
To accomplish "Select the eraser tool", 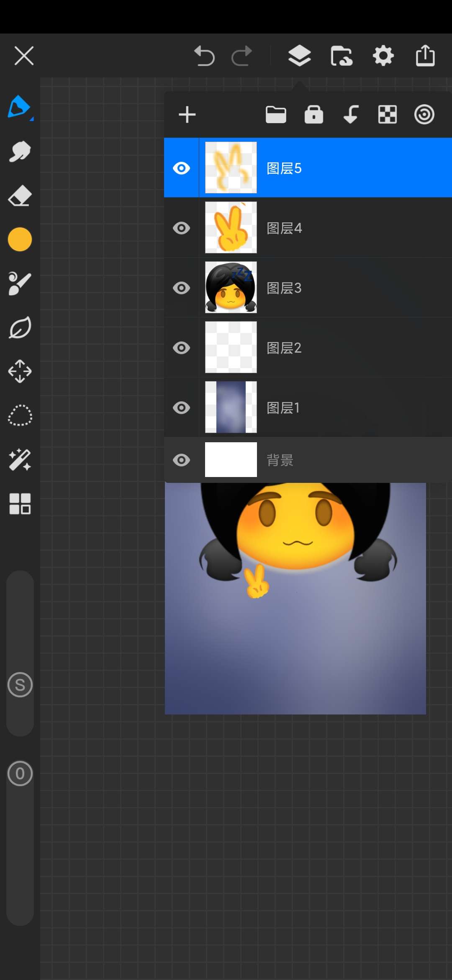I will (x=20, y=196).
